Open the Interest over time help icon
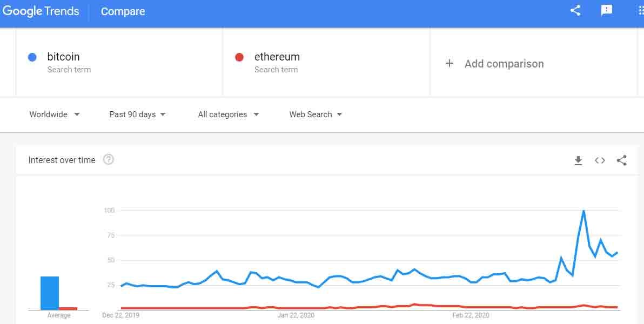Viewport: 644px width, 324px height. pos(109,160)
